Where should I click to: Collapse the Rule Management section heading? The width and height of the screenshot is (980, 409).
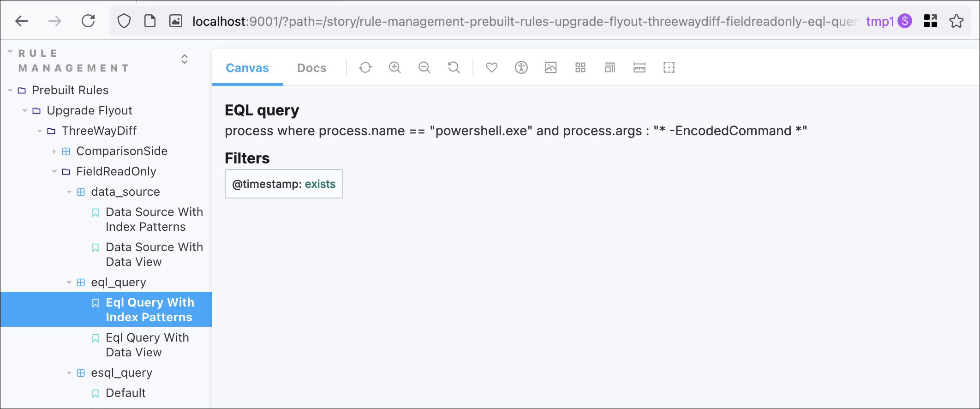73,60
